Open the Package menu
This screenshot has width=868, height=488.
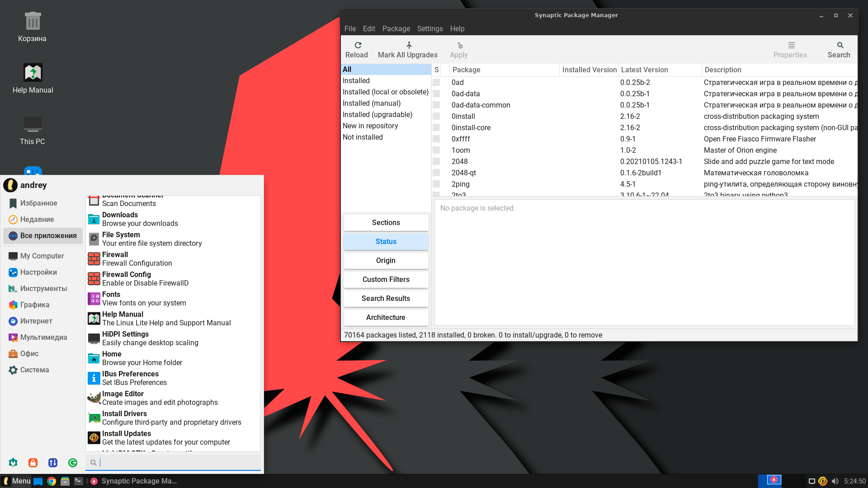coord(396,28)
